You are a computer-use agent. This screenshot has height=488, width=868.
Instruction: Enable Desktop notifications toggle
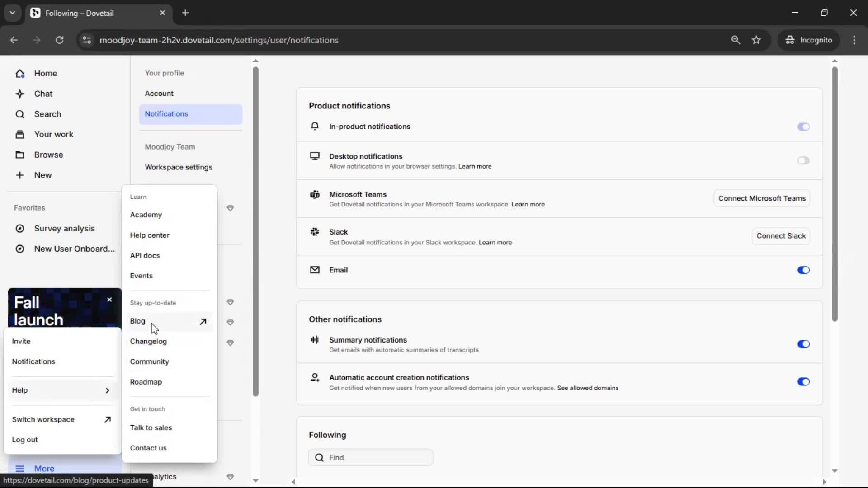coord(803,160)
